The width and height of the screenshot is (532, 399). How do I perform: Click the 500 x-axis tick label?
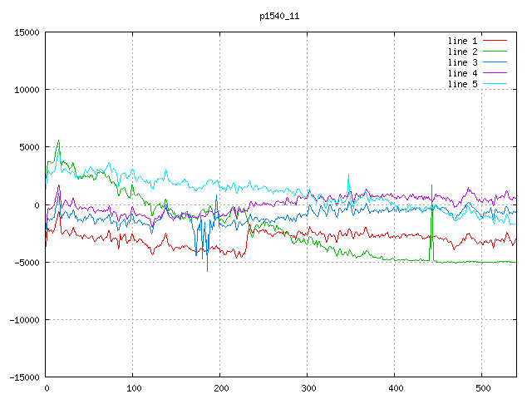(482, 388)
